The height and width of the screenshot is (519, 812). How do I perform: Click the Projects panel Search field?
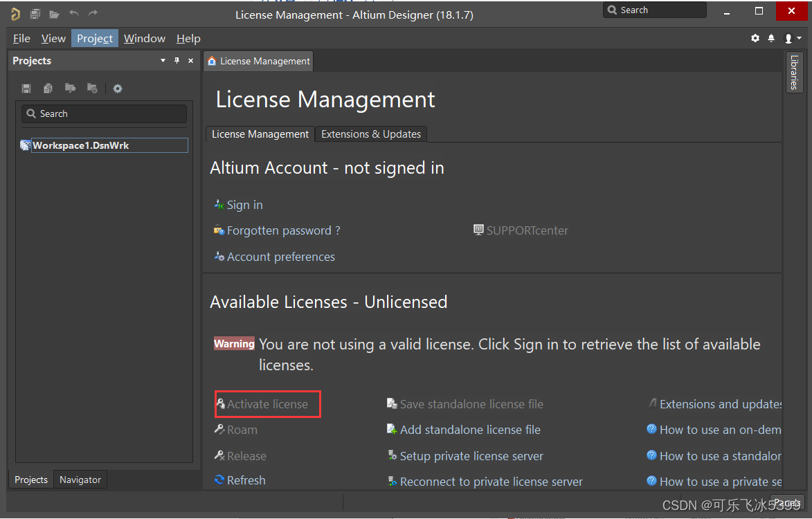[x=104, y=113]
